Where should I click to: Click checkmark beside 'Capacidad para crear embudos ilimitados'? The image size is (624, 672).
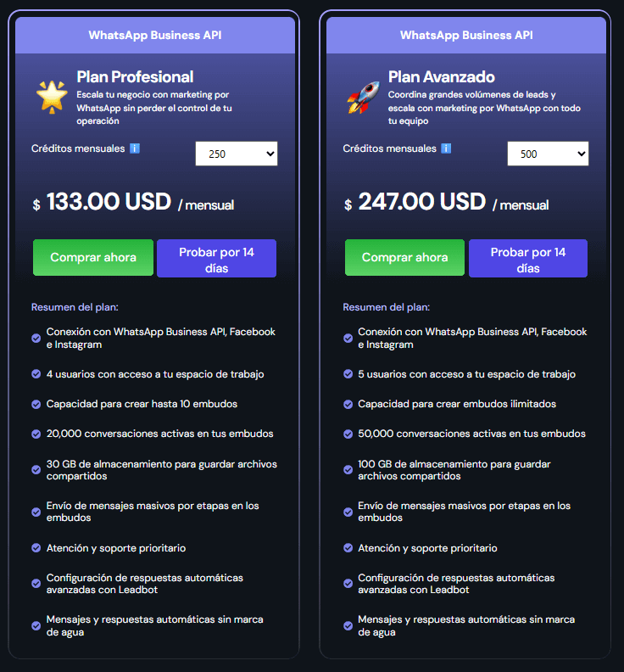348,404
